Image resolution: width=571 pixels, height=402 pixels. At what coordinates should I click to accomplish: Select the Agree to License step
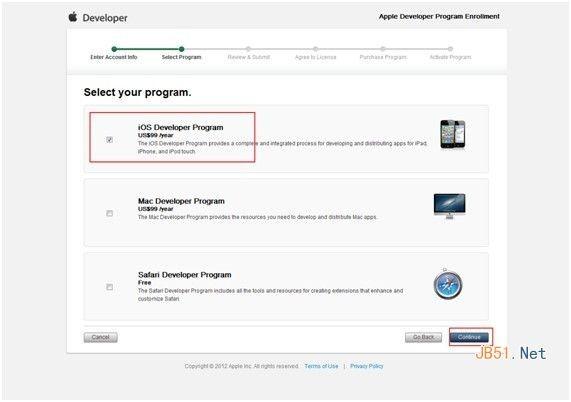tap(315, 57)
